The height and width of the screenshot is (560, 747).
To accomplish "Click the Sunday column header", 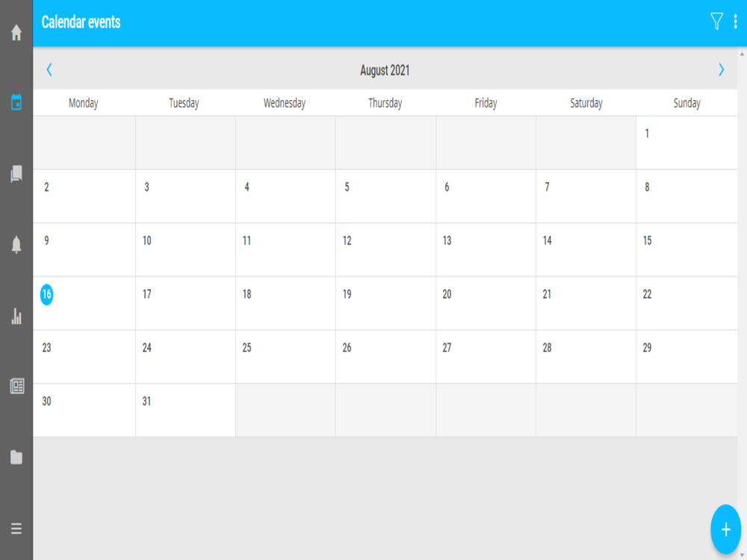I will coord(687,103).
